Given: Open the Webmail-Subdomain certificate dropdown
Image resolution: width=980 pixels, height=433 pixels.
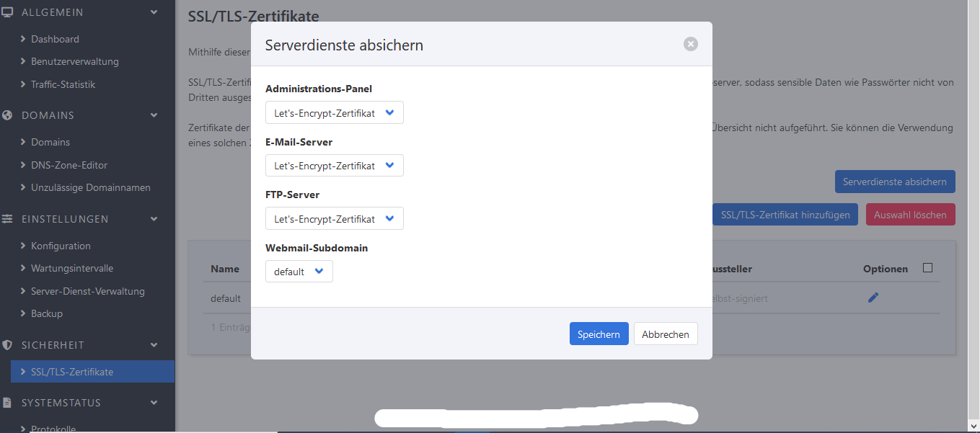Looking at the screenshot, I should tap(299, 272).
